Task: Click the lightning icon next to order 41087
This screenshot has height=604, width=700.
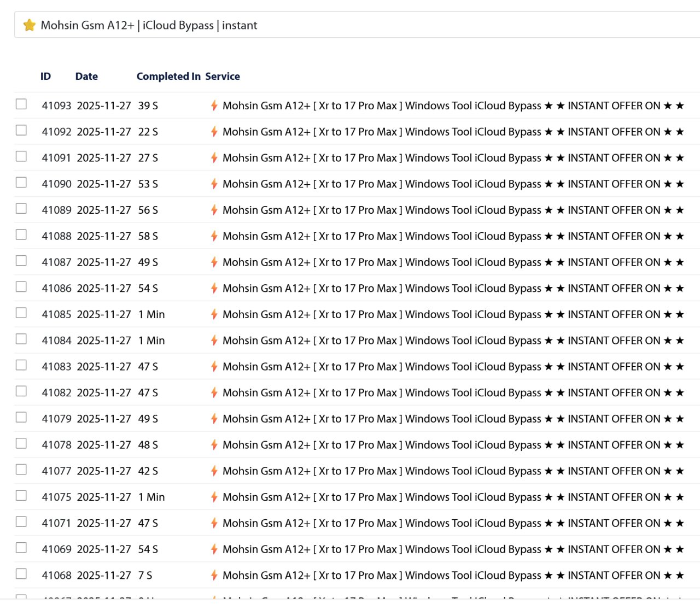Action: (214, 262)
